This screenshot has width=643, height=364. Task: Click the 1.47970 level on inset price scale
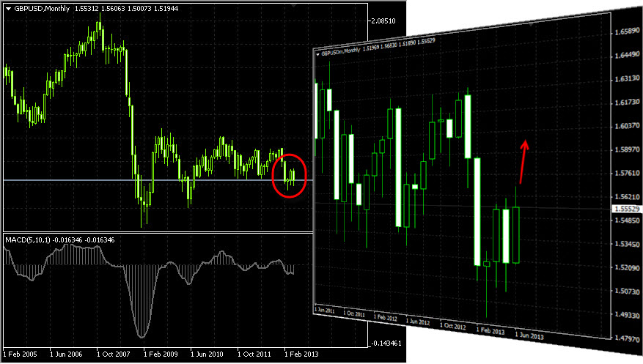click(x=625, y=338)
